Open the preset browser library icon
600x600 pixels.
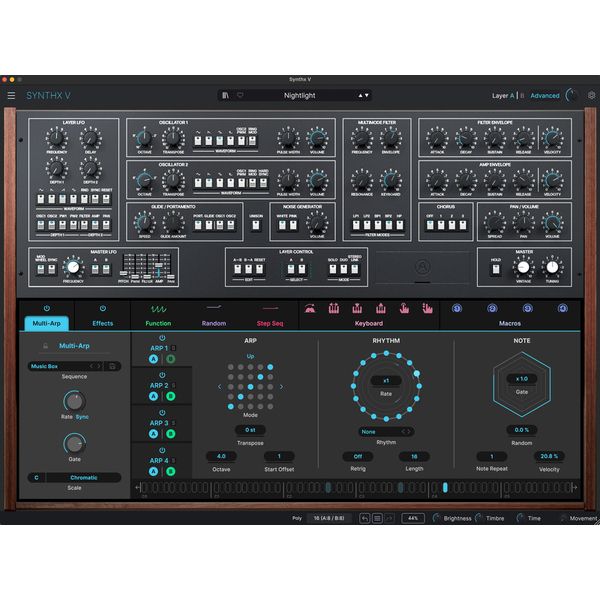tap(225, 95)
